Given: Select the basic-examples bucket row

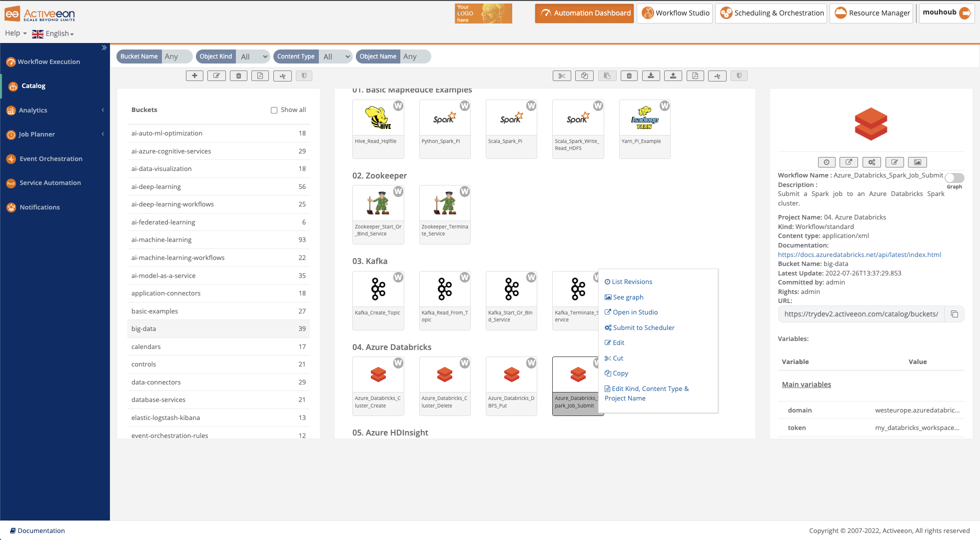Looking at the screenshot, I should click(x=218, y=311).
